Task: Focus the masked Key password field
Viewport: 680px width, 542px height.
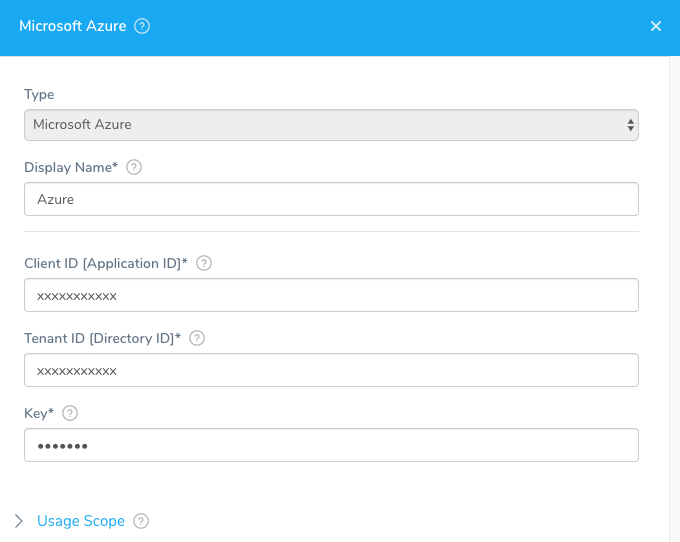Action: tap(331, 445)
